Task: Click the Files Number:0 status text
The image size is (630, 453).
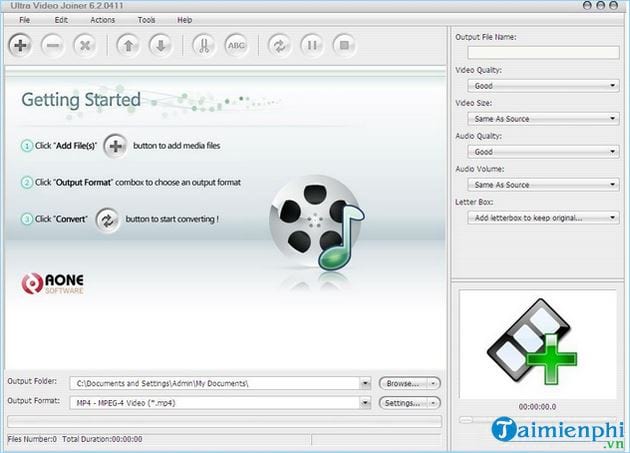Action: 32,439
